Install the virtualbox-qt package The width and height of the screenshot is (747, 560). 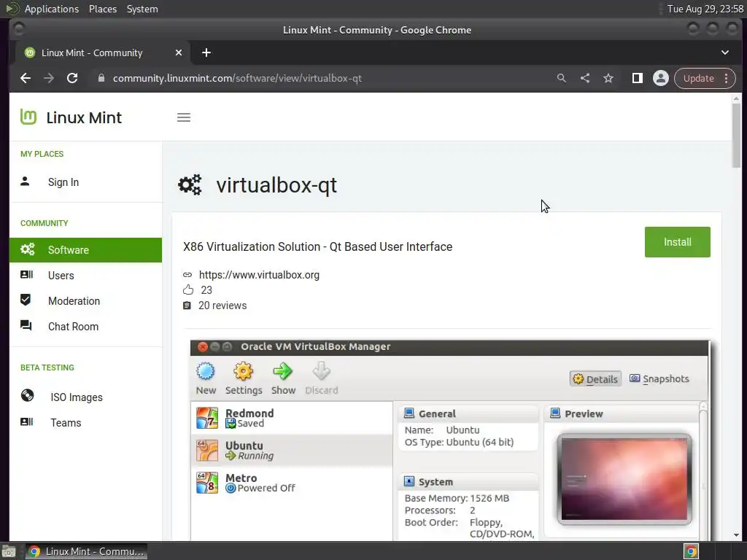point(677,242)
